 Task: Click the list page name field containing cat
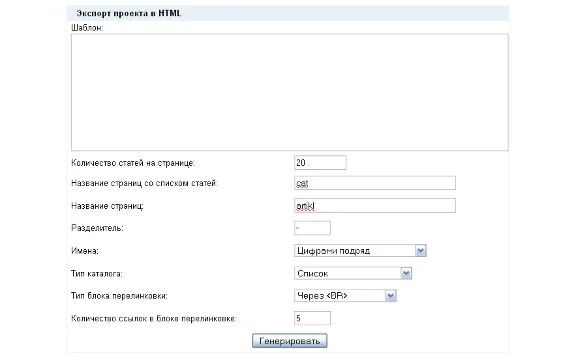[x=375, y=183]
